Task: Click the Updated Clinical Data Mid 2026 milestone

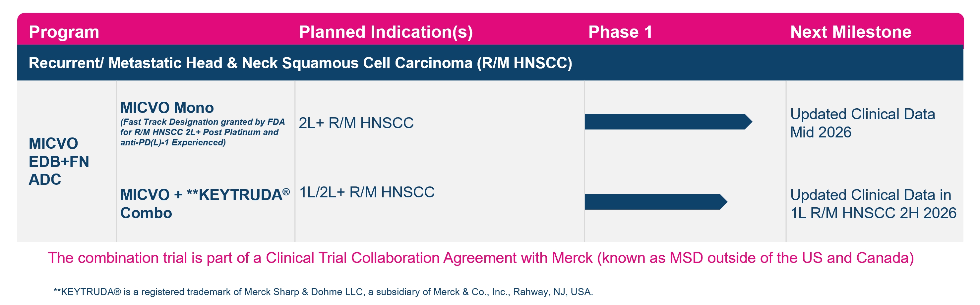Action: tap(862, 123)
